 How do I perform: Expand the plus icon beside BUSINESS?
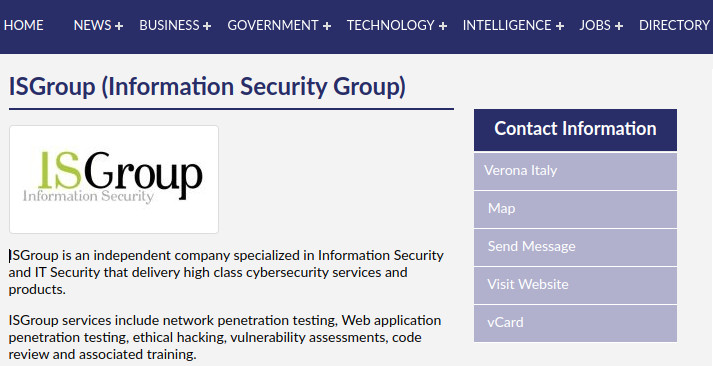point(207,26)
